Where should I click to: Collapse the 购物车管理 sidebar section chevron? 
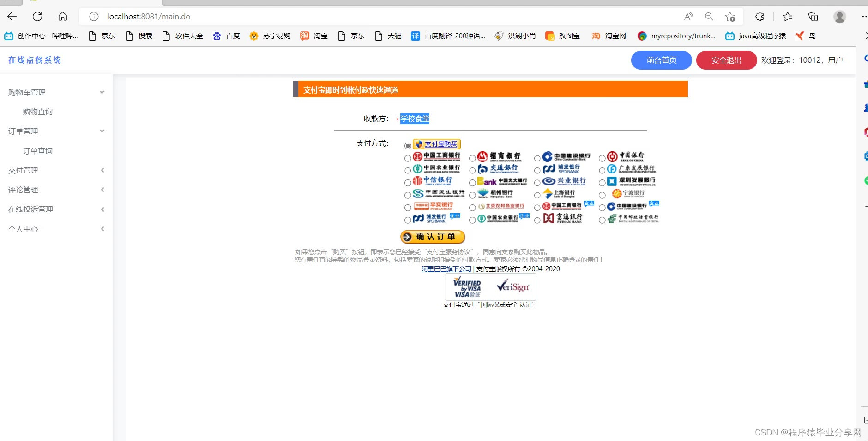point(102,92)
